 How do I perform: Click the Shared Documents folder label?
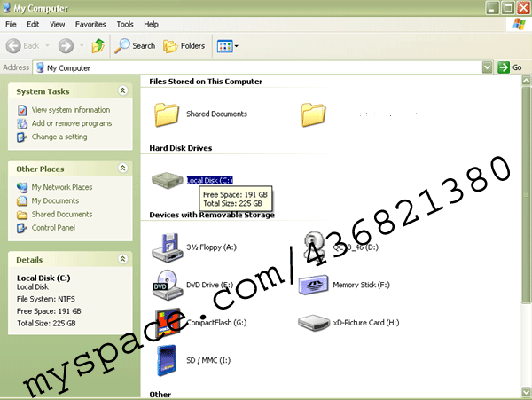point(217,114)
